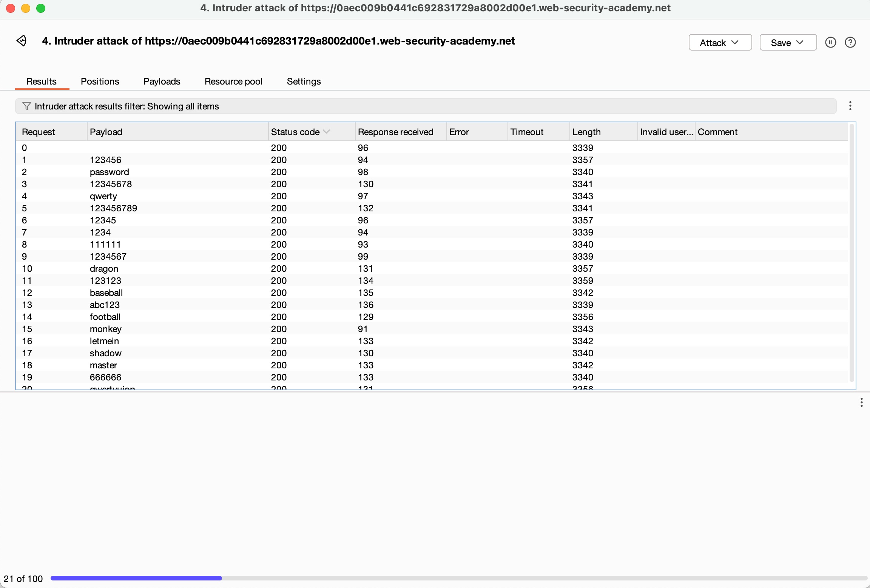The width and height of the screenshot is (870, 588).
Task: Sort by the Timeout column header
Action: (x=539, y=132)
